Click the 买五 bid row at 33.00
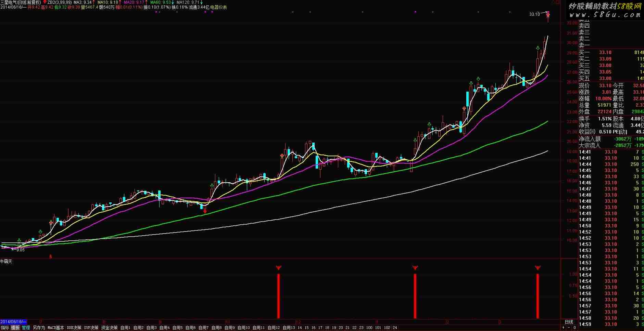 tap(611, 78)
